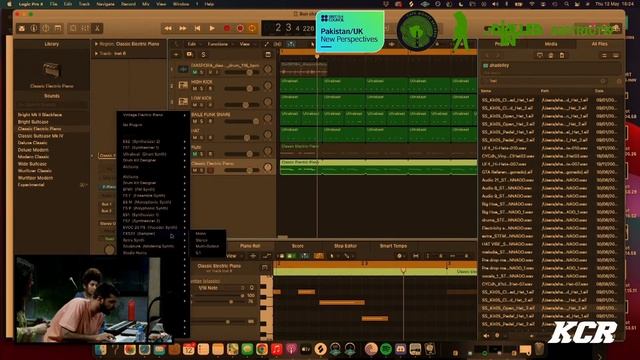
Task: Open the Quick Help button
Action: 46,28
